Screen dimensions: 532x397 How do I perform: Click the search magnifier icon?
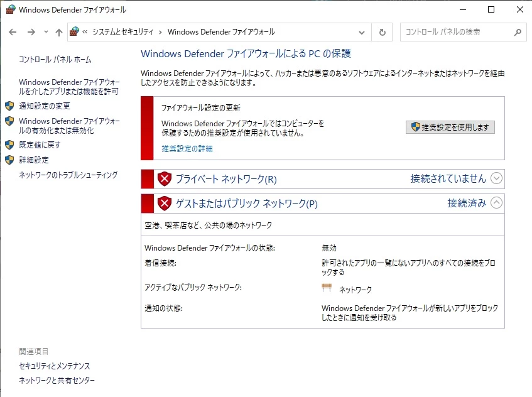(x=518, y=32)
